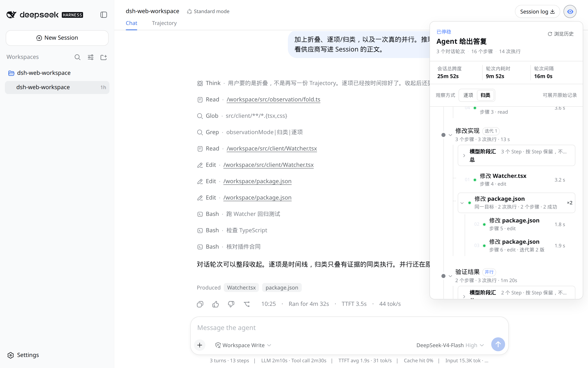This screenshot has width=588, height=368.
Task: Open the Workspace Write permission dropdown
Action: click(x=243, y=345)
